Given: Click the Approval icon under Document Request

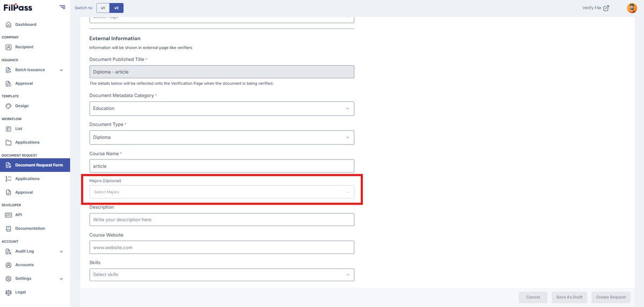Looking at the screenshot, I should 9,192.
